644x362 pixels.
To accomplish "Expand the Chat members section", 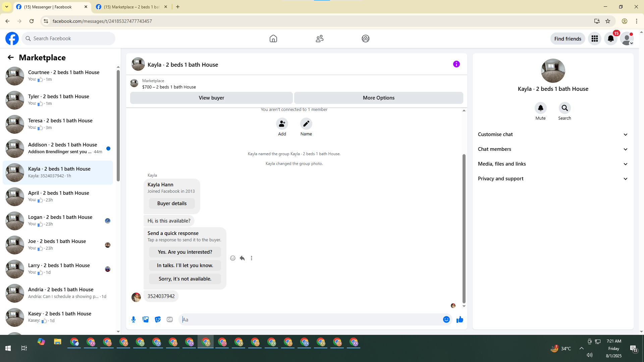I will tap(552, 149).
